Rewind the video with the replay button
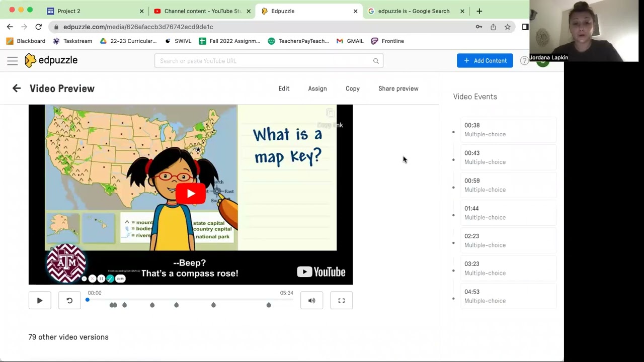This screenshot has height=362, width=644. pyautogui.click(x=69, y=301)
